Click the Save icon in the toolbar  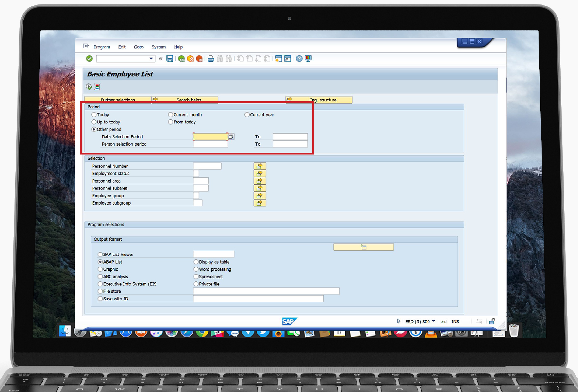(170, 59)
